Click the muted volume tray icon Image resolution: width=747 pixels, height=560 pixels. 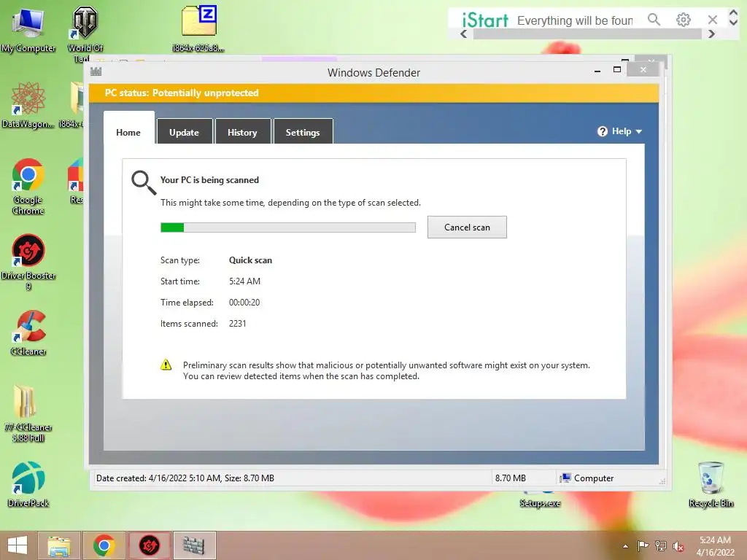pos(678,546)
